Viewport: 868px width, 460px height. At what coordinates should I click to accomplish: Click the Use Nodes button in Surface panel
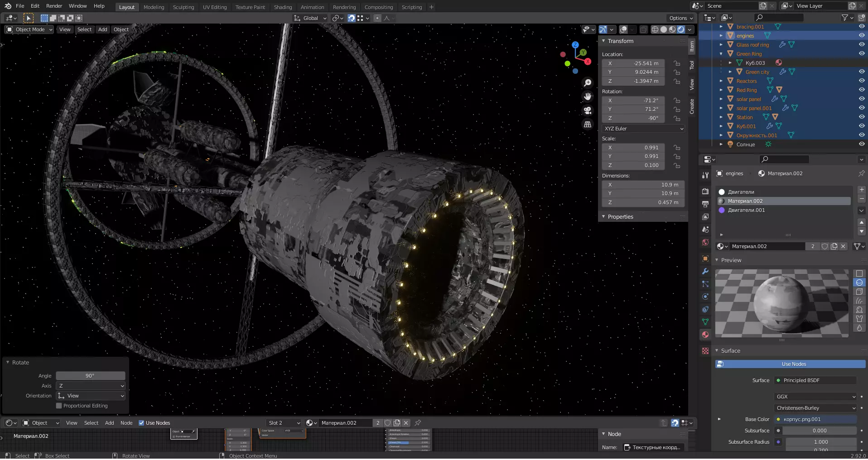coord(790,364)
